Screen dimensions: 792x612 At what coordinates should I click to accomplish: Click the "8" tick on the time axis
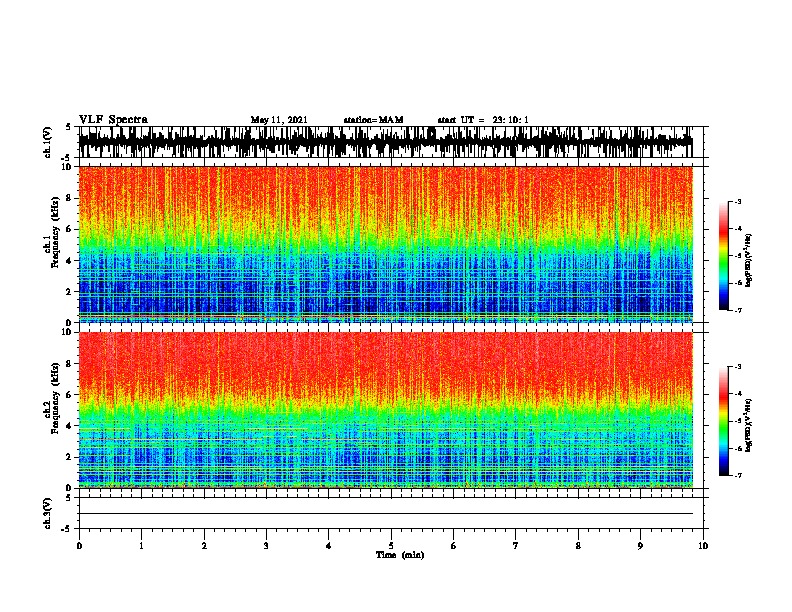[x=578, y=546]
